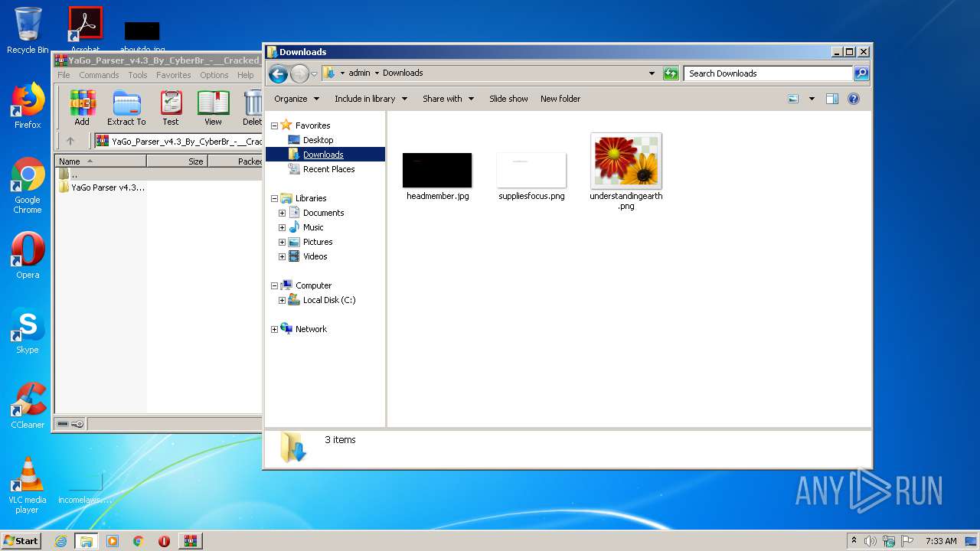Image resolution: width=980 pixels, height=551 pixels.
Task: Select Opera desktop shortcut
Action: click(28, 256)
